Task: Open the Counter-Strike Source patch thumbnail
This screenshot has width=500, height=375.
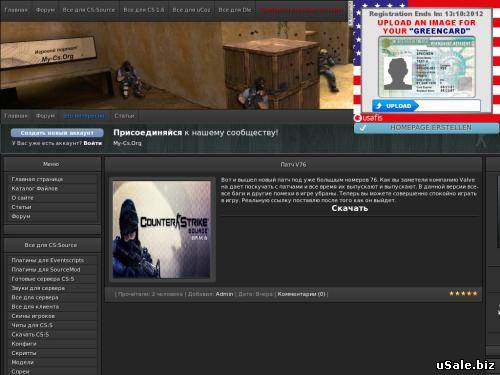Action: coord(162,230)
